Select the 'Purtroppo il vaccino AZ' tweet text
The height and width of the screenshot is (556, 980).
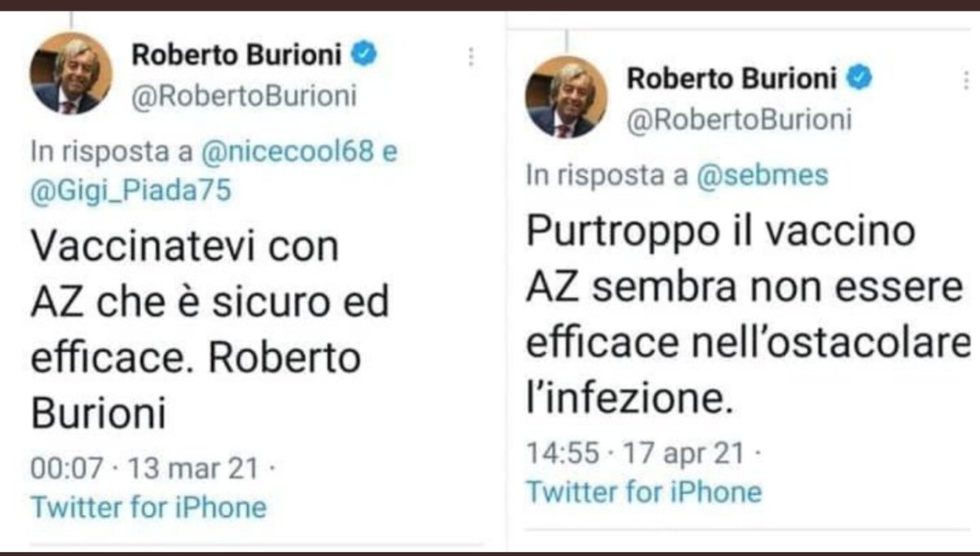pyautogui.click(x=745, y=315)
